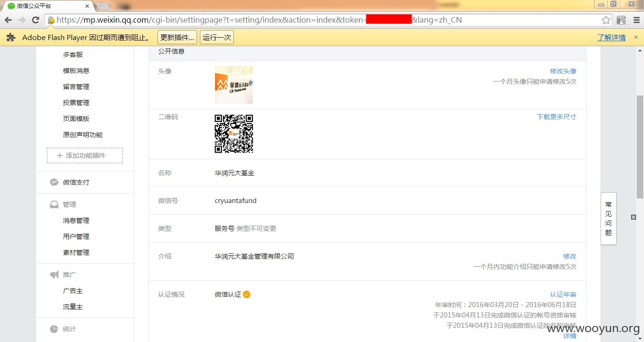
Task: Click 下载更多尺寸 link
Action: [x=556, y=117]
